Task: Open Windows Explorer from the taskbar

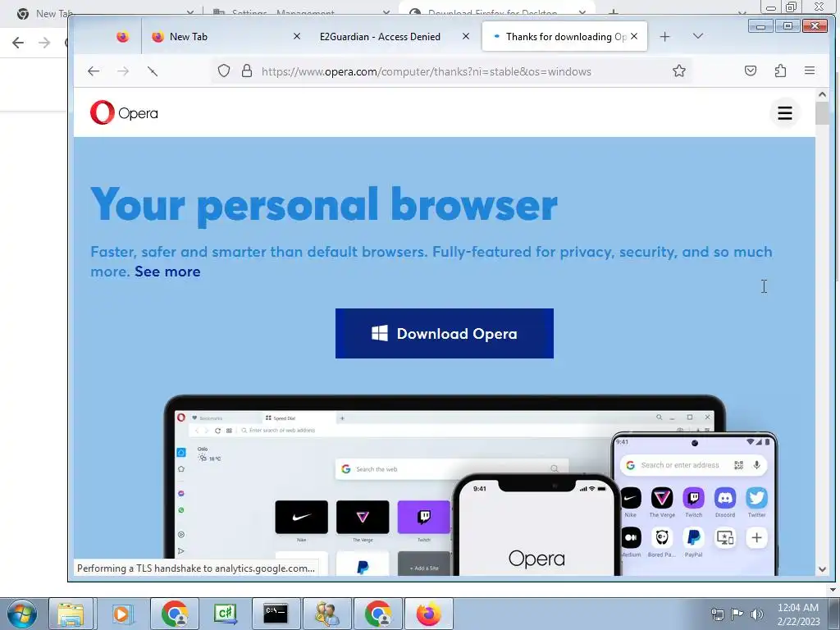Action: (71, 614)
